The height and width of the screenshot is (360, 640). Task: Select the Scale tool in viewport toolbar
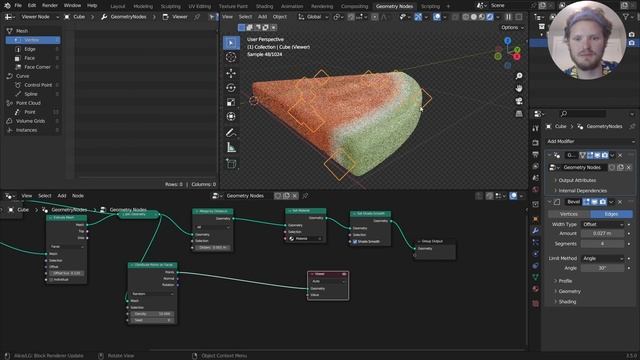231,102
